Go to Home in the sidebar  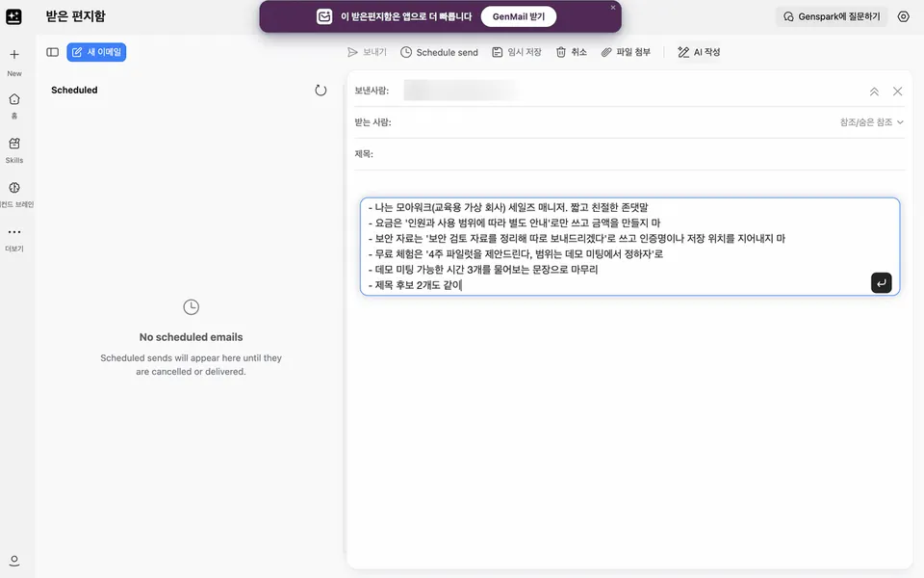pyautogui.click(x=14, y=99)
